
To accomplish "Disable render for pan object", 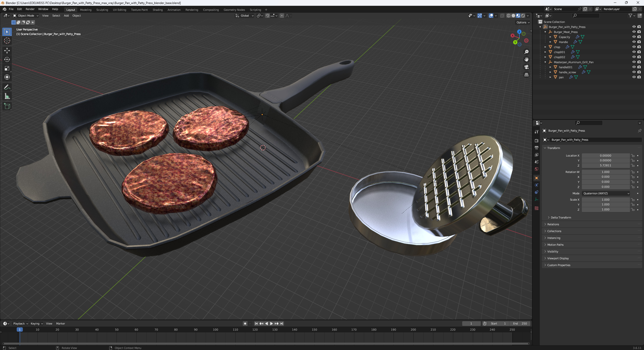I will [639, 77].
